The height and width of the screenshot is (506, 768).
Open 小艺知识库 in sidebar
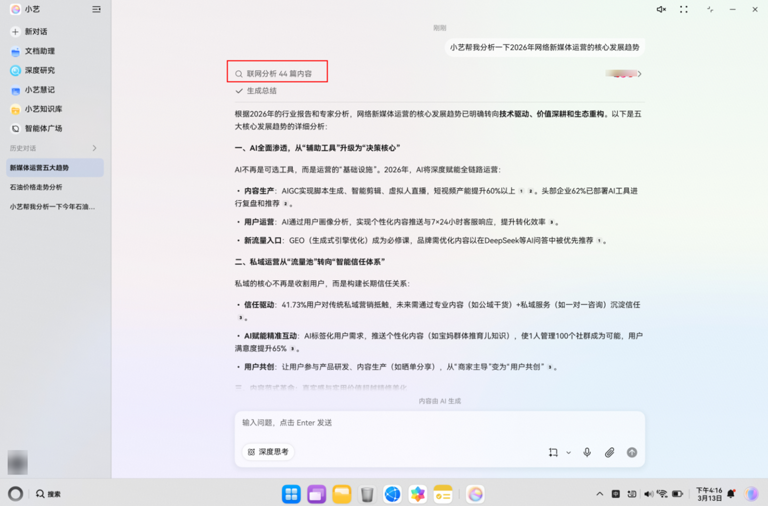(x=36, y=109)
